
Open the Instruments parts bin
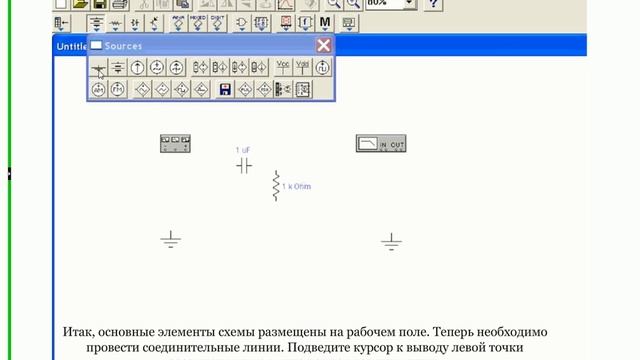click(349, 23)
